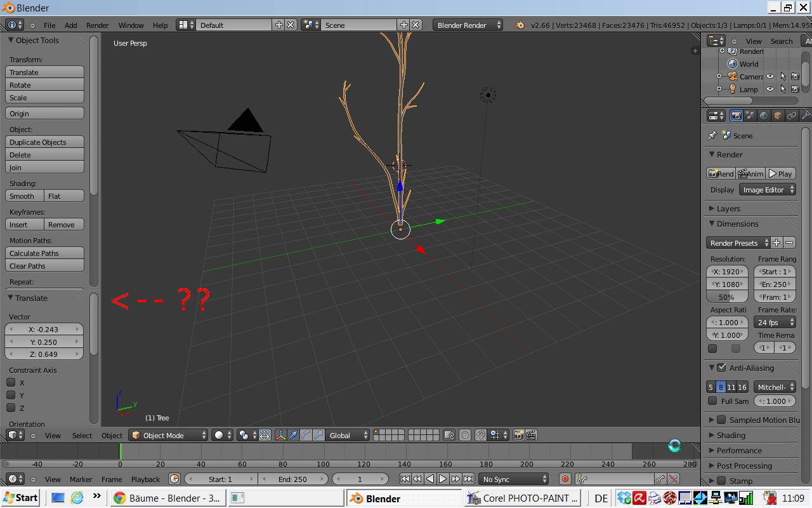The image size is (812, 508).
Task: Enable the Full Sample checkbox
Action: (712, 401)
